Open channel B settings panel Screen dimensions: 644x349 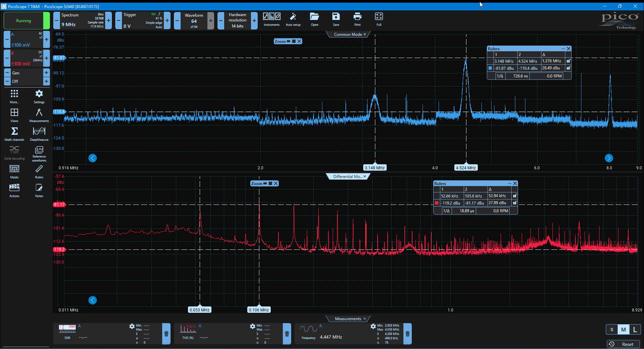(26, 58)
